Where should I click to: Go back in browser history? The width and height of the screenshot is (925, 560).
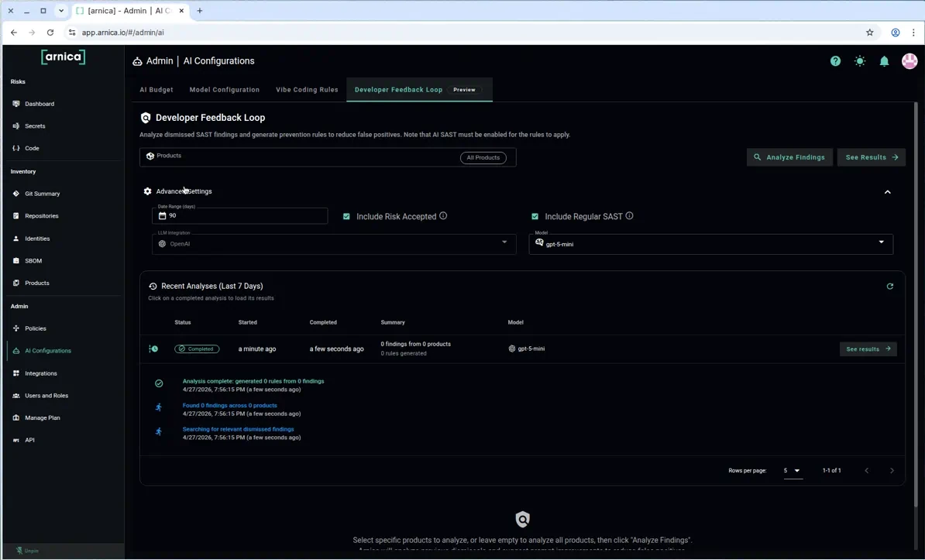[14, 33]
